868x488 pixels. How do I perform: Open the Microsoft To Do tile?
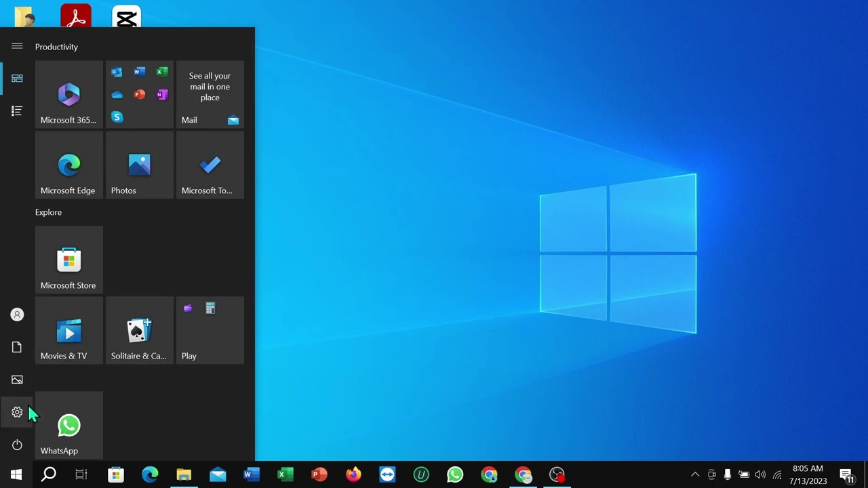[x=210, y=165]
